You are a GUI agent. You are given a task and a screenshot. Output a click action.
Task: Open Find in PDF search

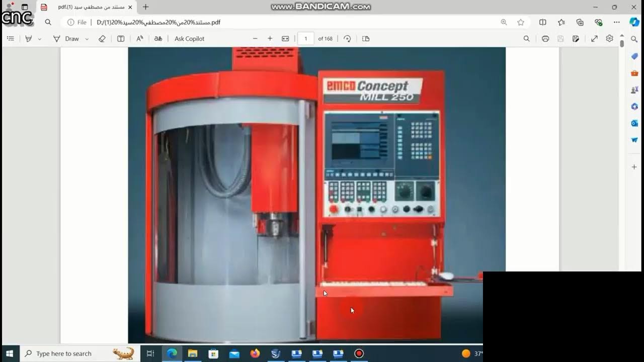[527, 39]
